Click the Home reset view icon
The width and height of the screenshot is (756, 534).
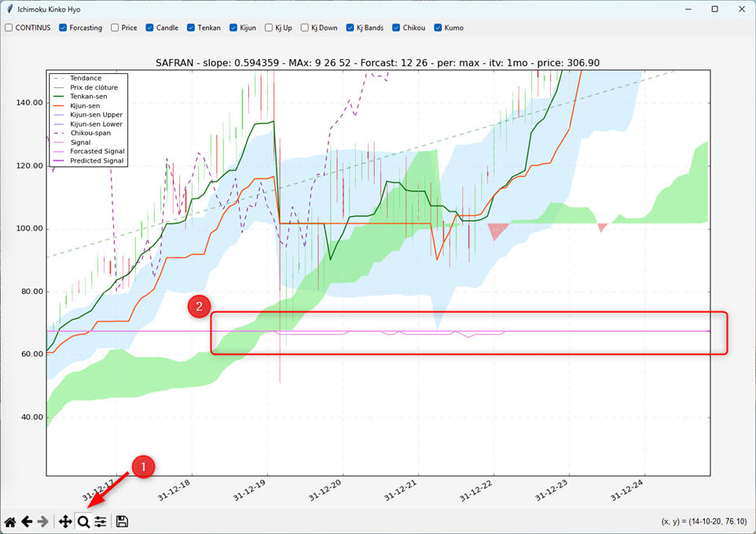coord(10,521)
